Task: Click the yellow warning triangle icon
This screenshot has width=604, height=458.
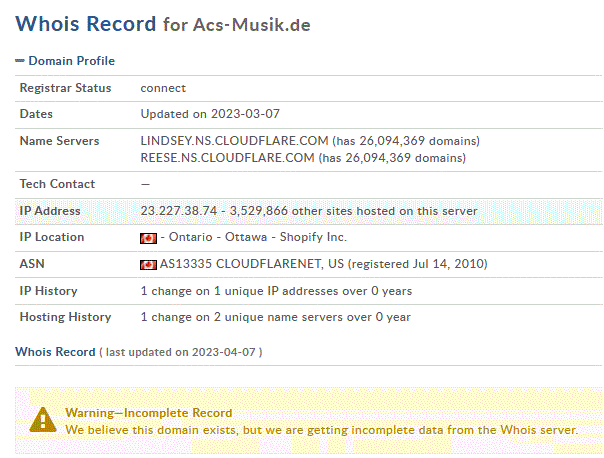Action: [43, 420]
